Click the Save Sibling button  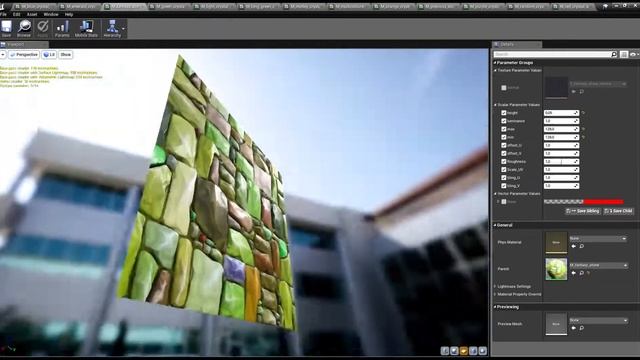tap(583, 211)
